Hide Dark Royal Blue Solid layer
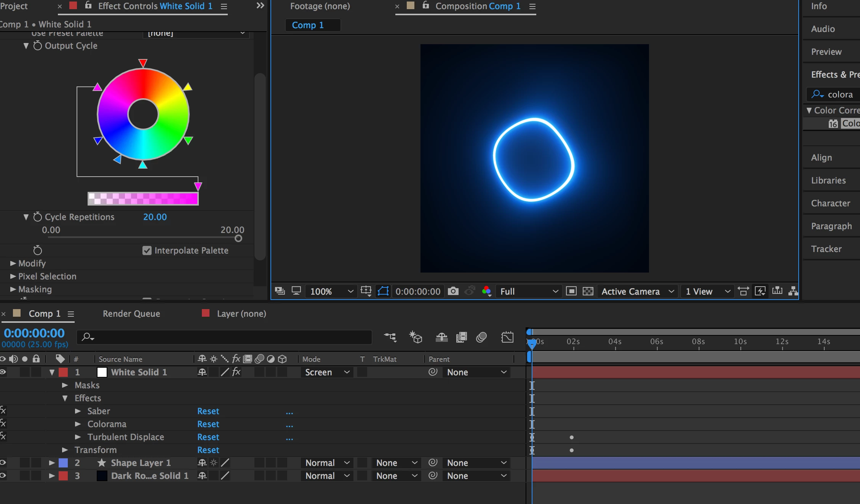 coord(3,476)
